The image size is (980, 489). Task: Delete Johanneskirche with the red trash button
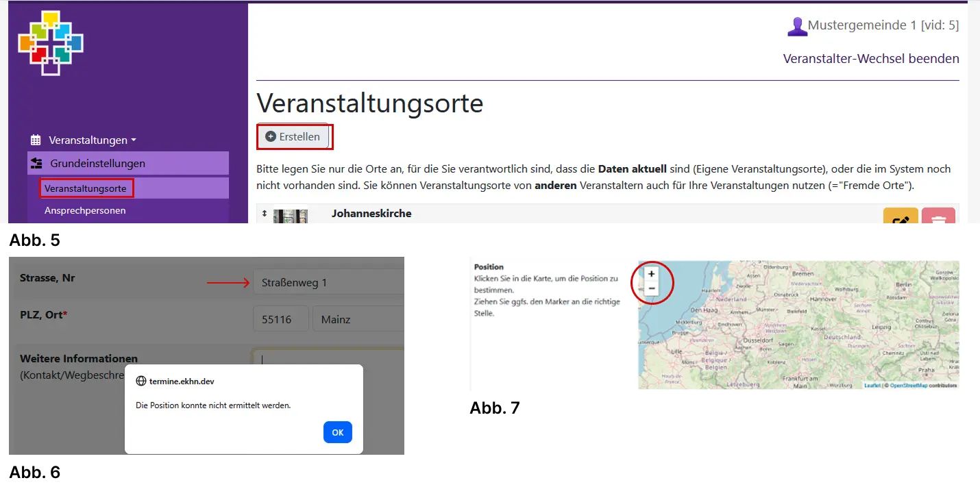[x=939, y=216]
